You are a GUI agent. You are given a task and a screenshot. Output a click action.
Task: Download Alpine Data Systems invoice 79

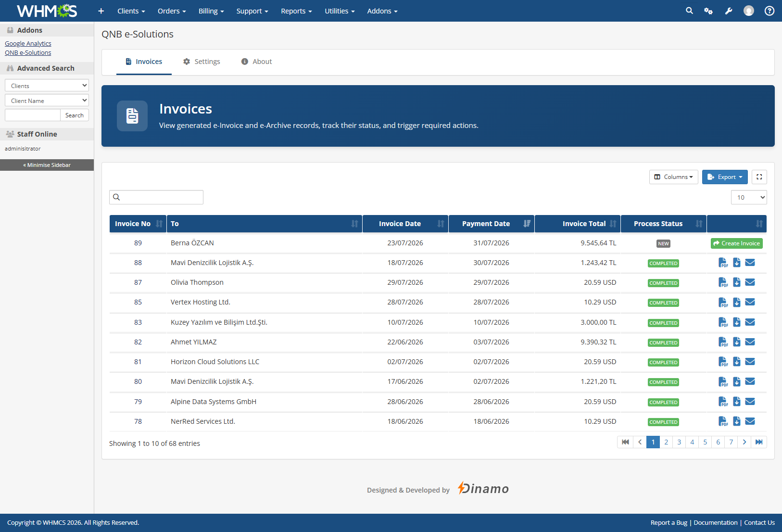(737, 402)
